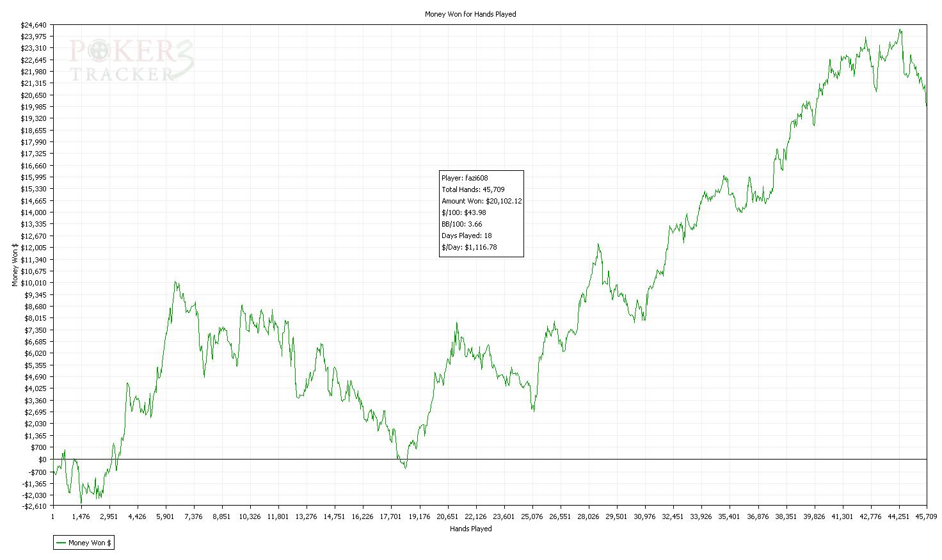
Task: Click the "1,476" x-axis tick label
Action: (81, 516)
